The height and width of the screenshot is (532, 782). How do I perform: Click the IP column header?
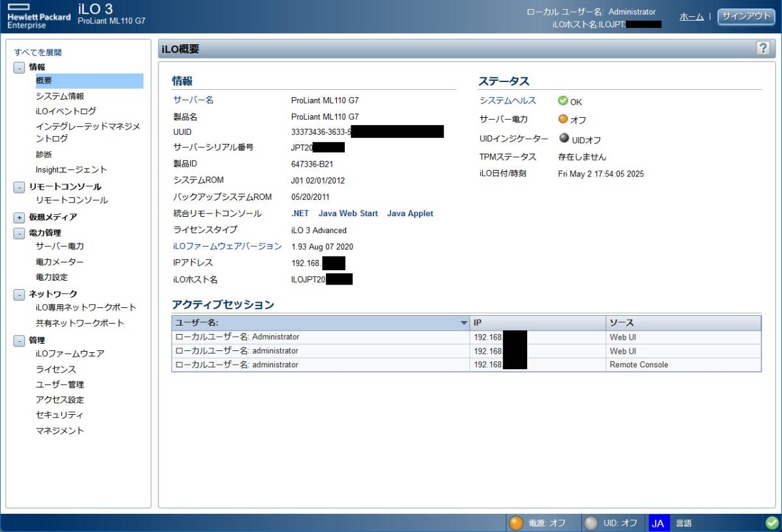tap(538, 323)
